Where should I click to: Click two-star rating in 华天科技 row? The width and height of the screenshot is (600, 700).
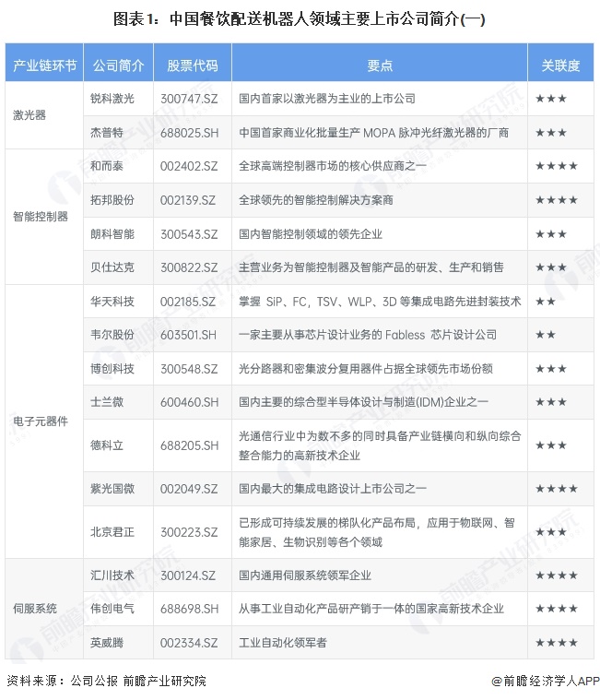tap(546, 302)
